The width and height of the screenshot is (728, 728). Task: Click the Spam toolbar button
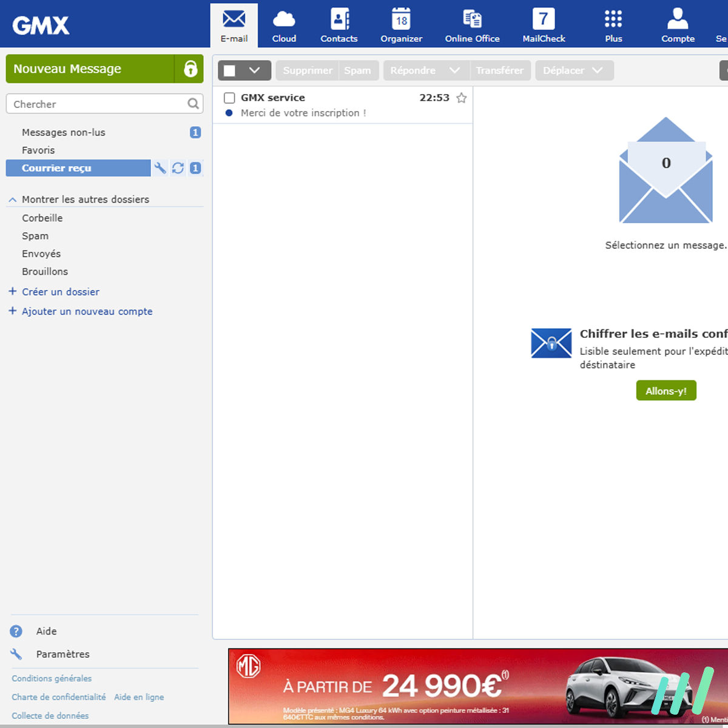tap(358, 70)
